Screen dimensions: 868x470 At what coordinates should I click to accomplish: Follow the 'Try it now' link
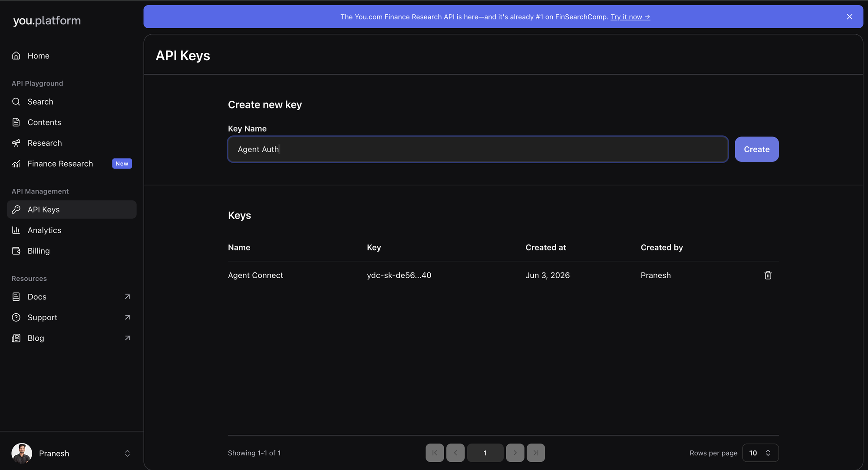(630, 16)
